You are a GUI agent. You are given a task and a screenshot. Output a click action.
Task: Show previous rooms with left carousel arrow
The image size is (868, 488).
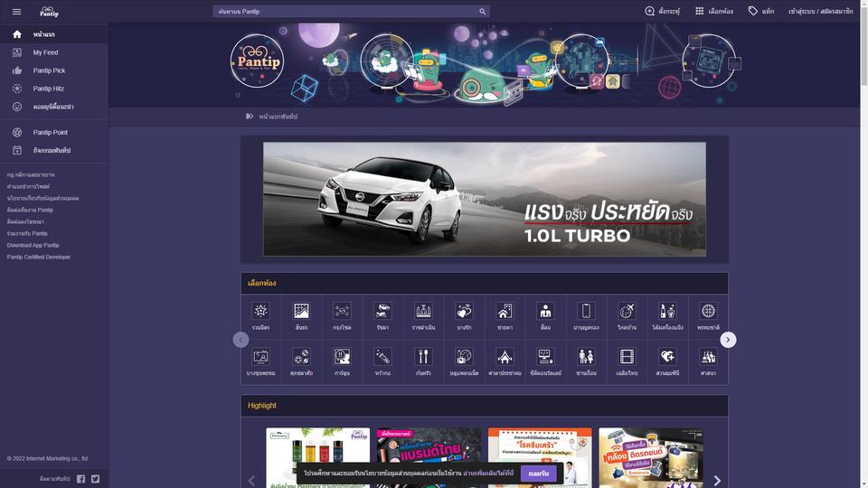coord(241,340)
